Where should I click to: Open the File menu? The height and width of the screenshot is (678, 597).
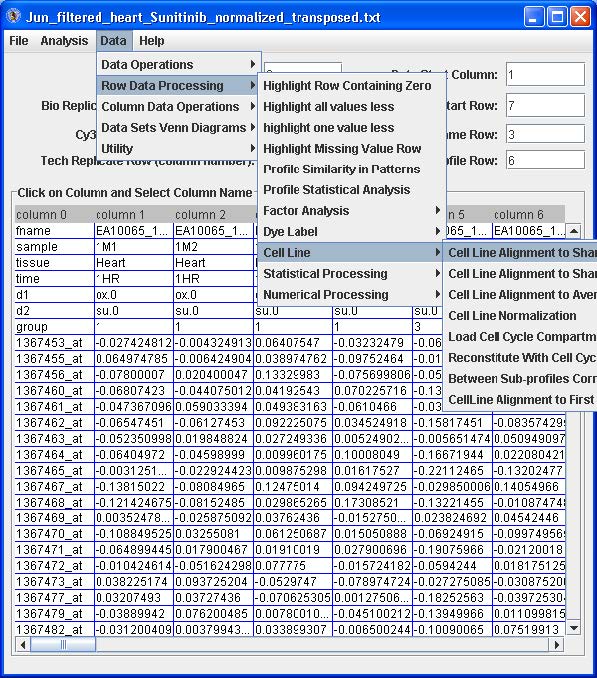click(x=19, y=41)
